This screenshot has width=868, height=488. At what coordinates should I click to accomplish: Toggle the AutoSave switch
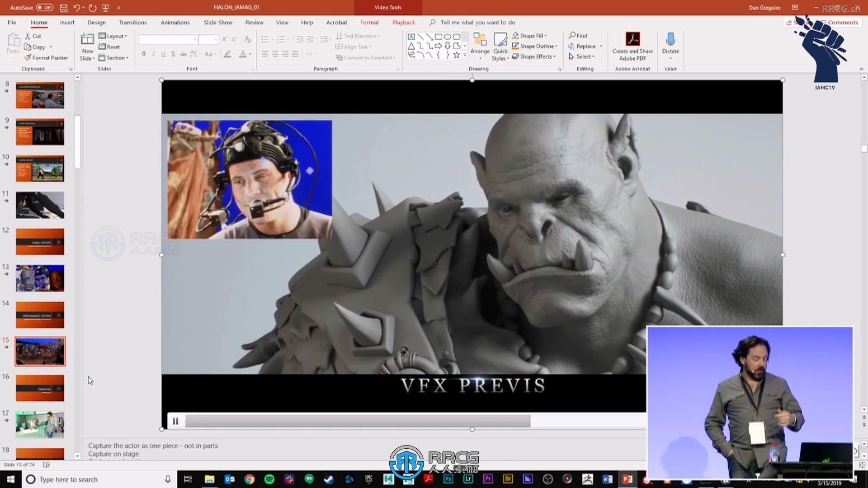tap(44, 8)
